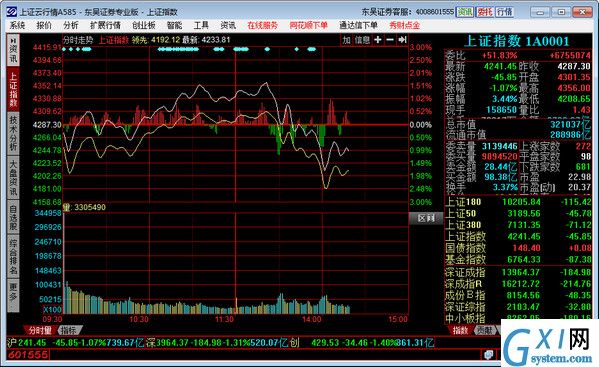This screenshot has width=599, height=367.
Task: Open the 系统 menu
Action: pos(17,26)
